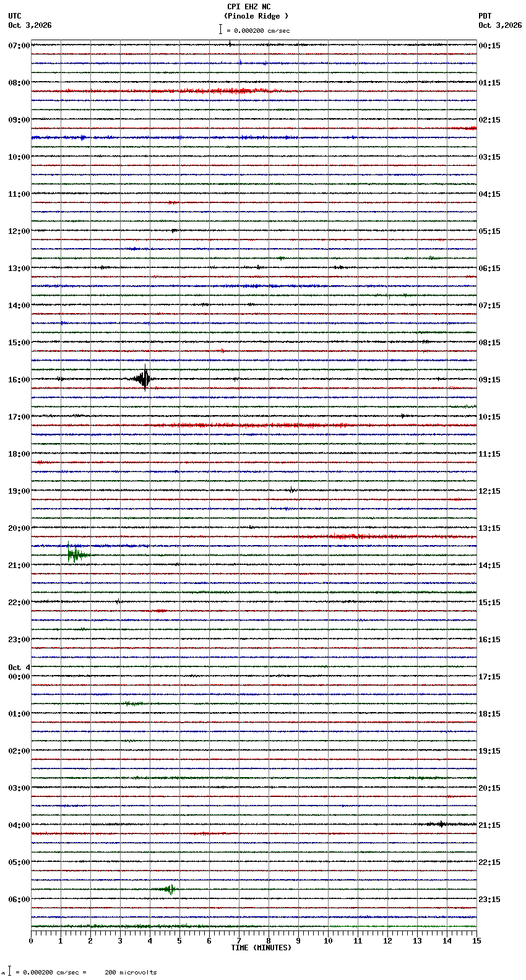
Task: Click the '04:00' UTC time label
Action: click(x=19, y=825)
